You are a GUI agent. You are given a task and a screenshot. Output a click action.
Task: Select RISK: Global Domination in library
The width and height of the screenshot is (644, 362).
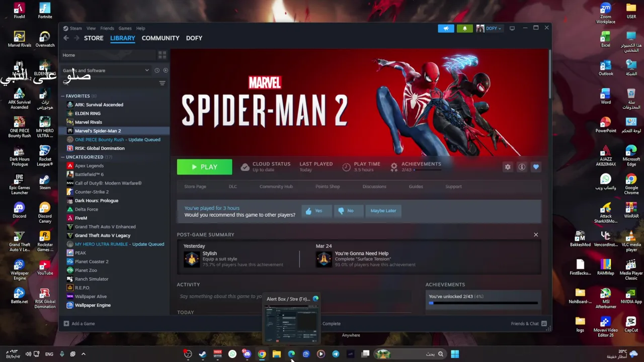[x=100, y=148]
